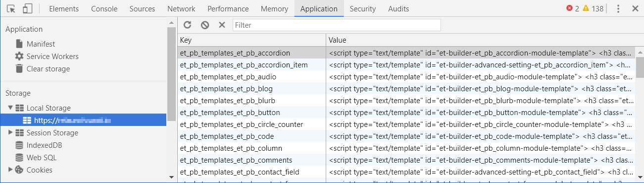Select the Local Storage label
This screenshot has height=183, width=644.
tap(49, 108)
